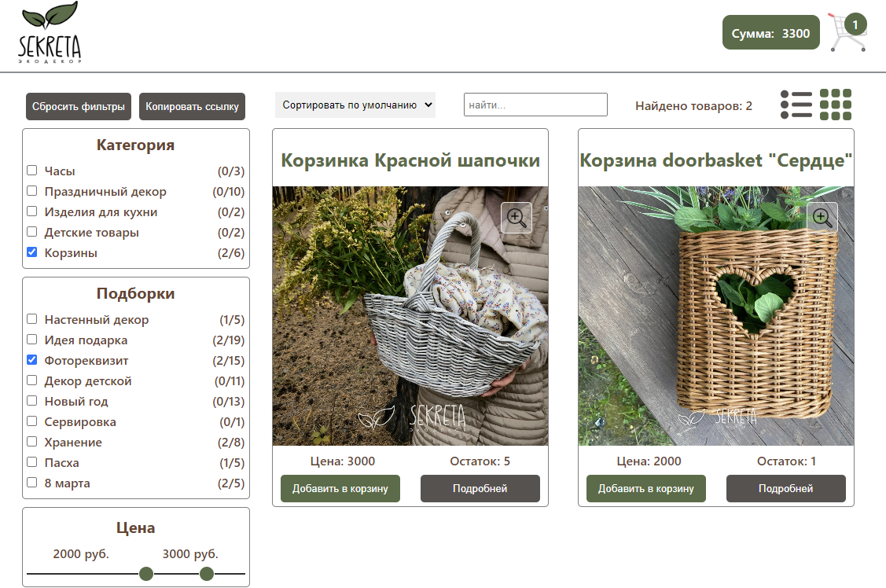Click the Остаток: 5 label
886x588 pixels.
click(480, 461)
